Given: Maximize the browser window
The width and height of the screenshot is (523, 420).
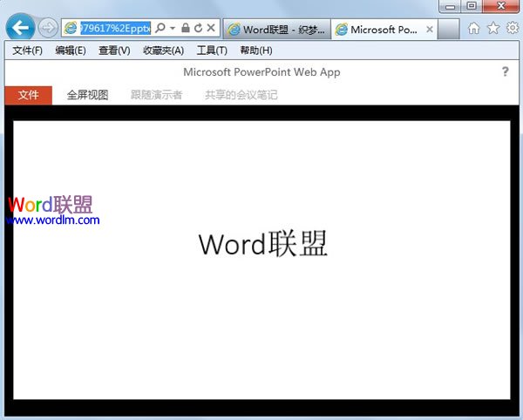Looking at the screenshot, I should [x=472, y=6].
